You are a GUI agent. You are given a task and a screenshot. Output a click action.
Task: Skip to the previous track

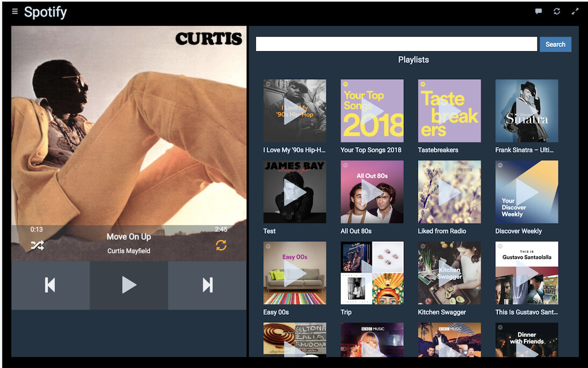[x=50, y=285]
